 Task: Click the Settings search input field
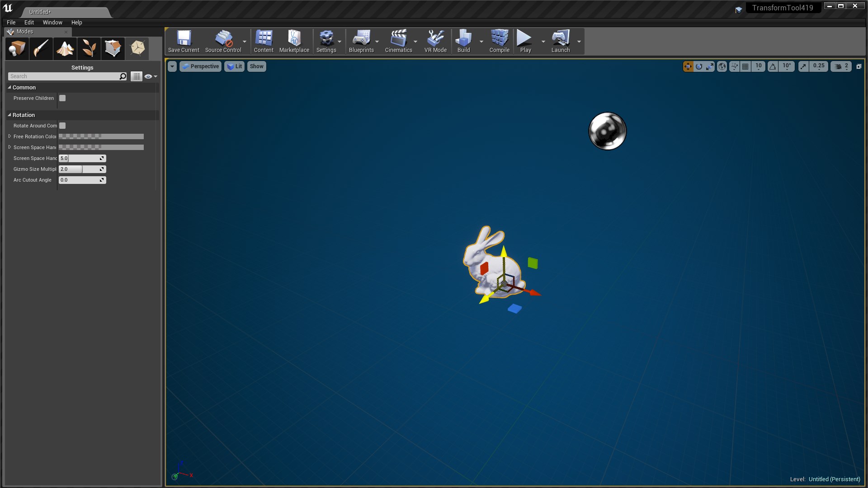click(63, 76)
